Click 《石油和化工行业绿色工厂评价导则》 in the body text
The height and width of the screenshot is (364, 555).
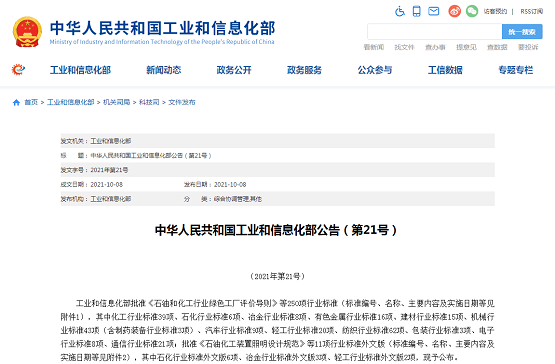point(212,303)
